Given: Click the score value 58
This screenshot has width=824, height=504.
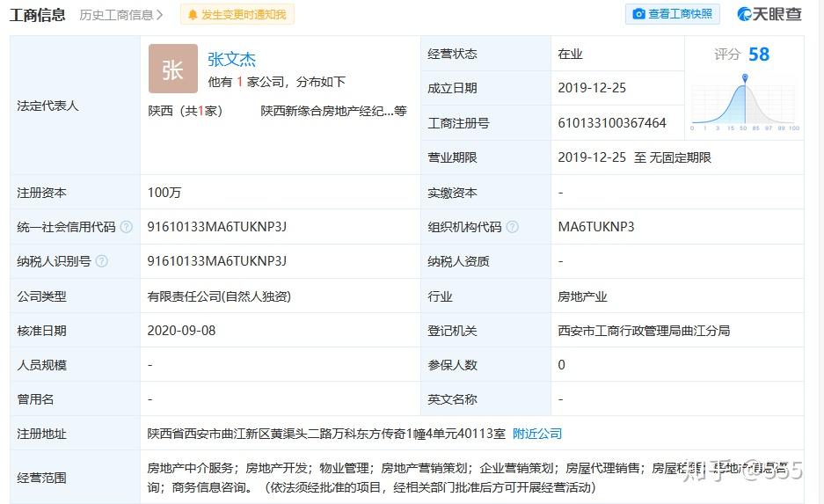Looking at the screenshot, I should point(758,55).
